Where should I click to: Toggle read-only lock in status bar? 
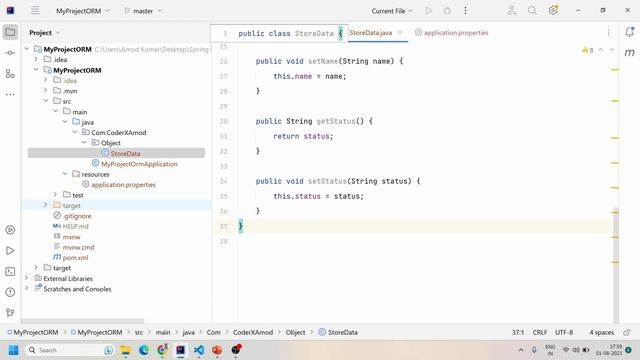[627, 332]
